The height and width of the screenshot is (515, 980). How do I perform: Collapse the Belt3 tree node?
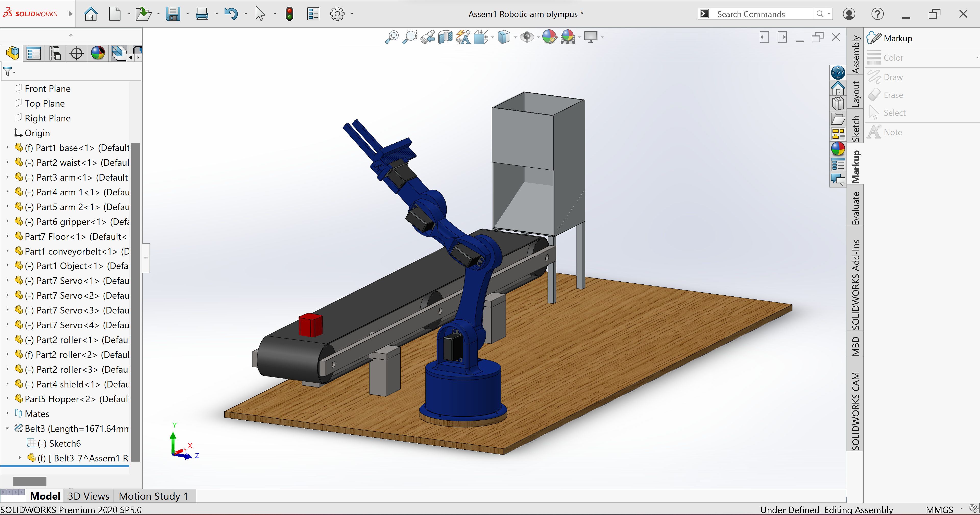[x=7, y=428]
